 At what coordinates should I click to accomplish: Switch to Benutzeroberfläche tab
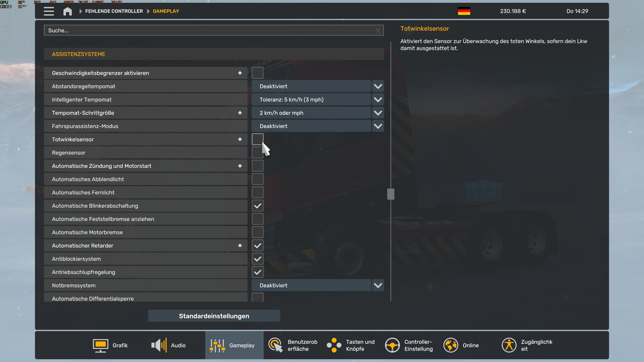[x=293, y=345]
